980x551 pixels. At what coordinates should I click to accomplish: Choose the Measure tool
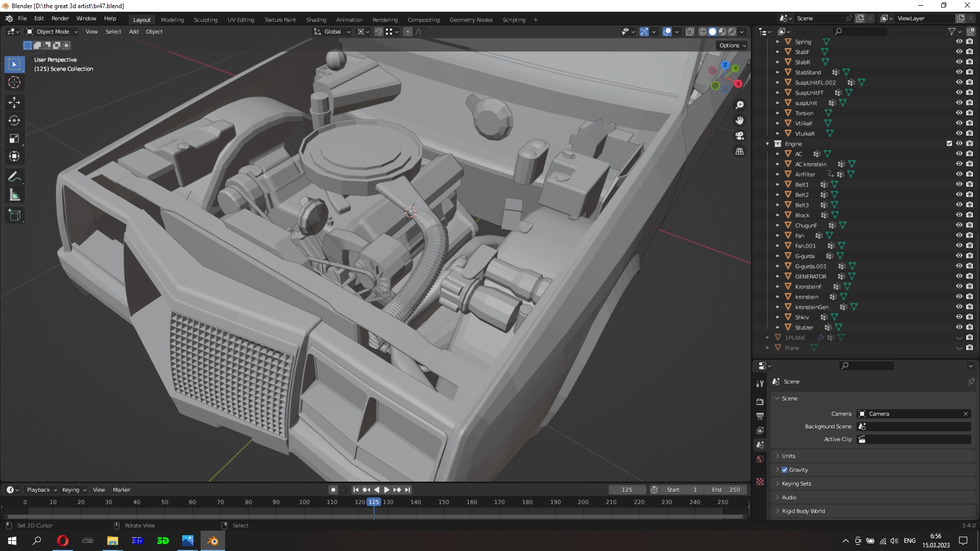[x=14, y=195]
